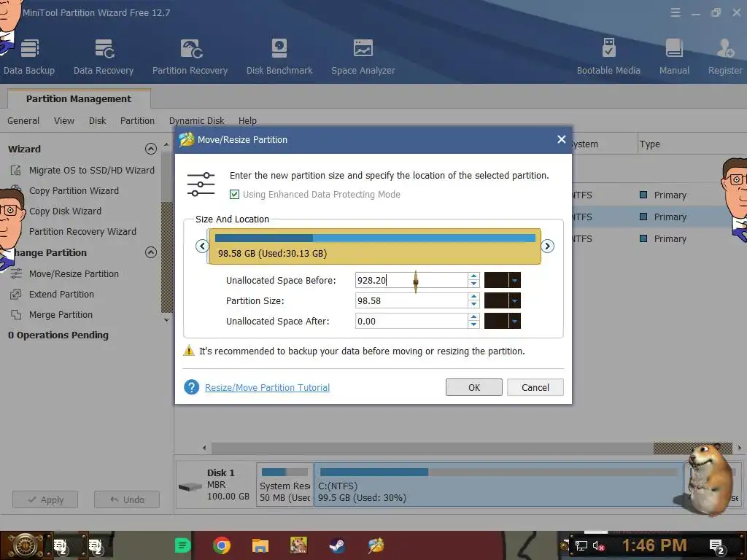Close the Move/Resize Partition dialog
Viewport: 747px width, 560px height.
click(561, 139)
